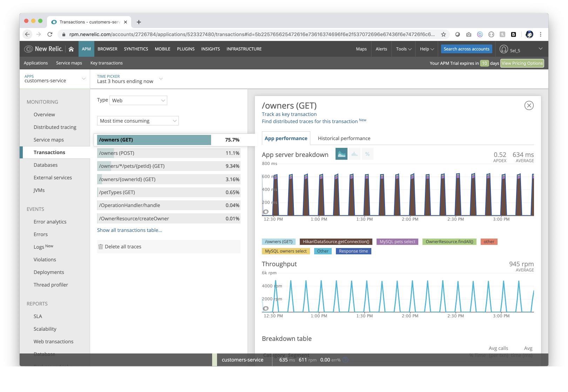Image resolution: width=568 pixels, height=392 pixels.
Task: Select the bar chart view icon
Action: pos(354,154)
